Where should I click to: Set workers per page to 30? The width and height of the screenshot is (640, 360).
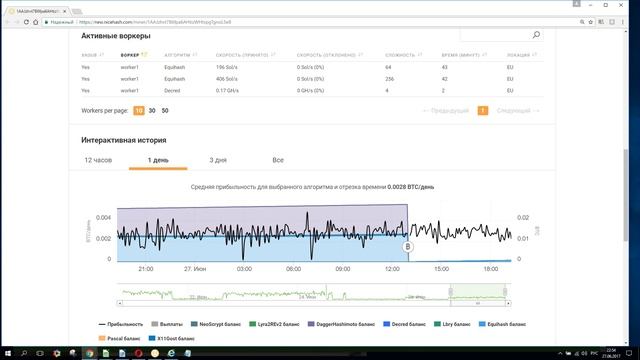[x=152, y=111]
